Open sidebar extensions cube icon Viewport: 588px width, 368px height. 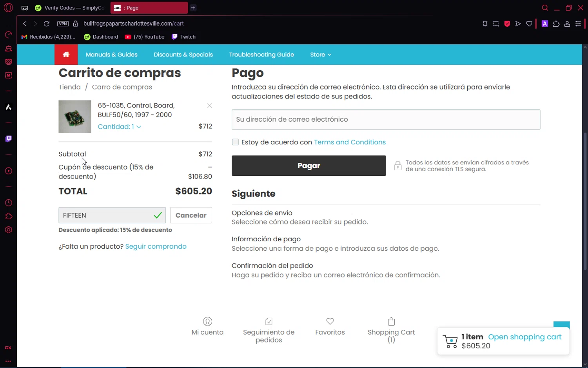pyautogui.click(x=8, y=216)
